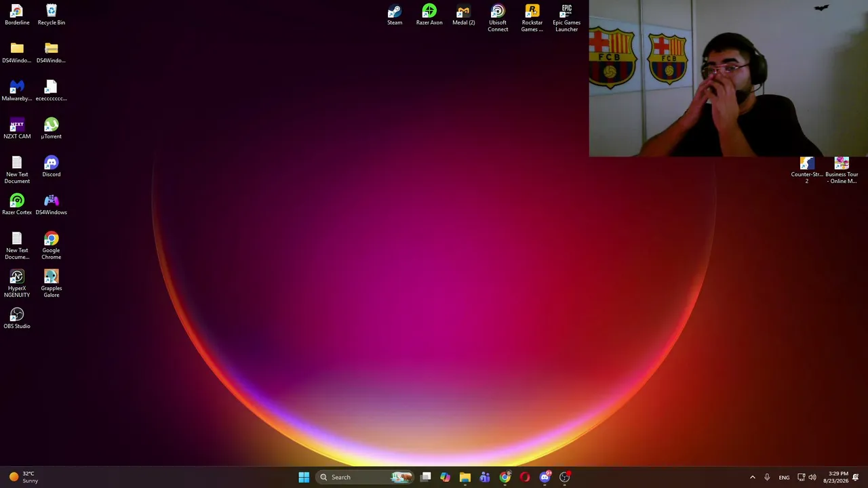
Task: Select the left DS4Windows folder
Action: 17,53
